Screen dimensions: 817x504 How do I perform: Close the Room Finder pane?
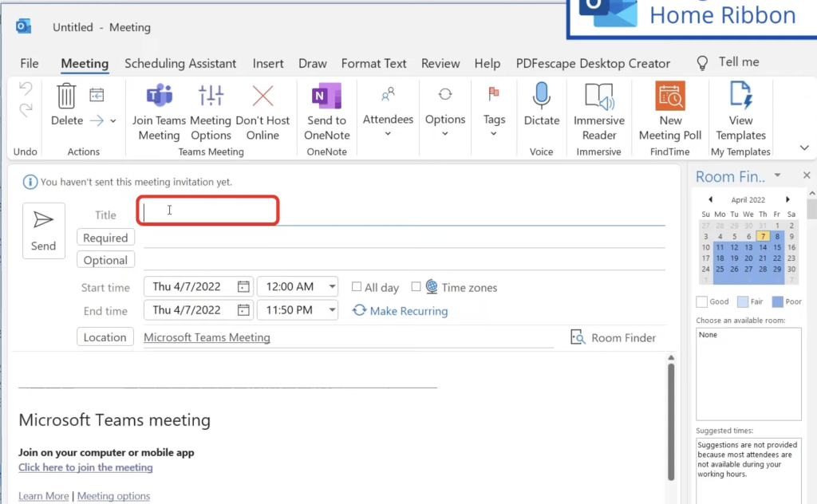point(807,175)
